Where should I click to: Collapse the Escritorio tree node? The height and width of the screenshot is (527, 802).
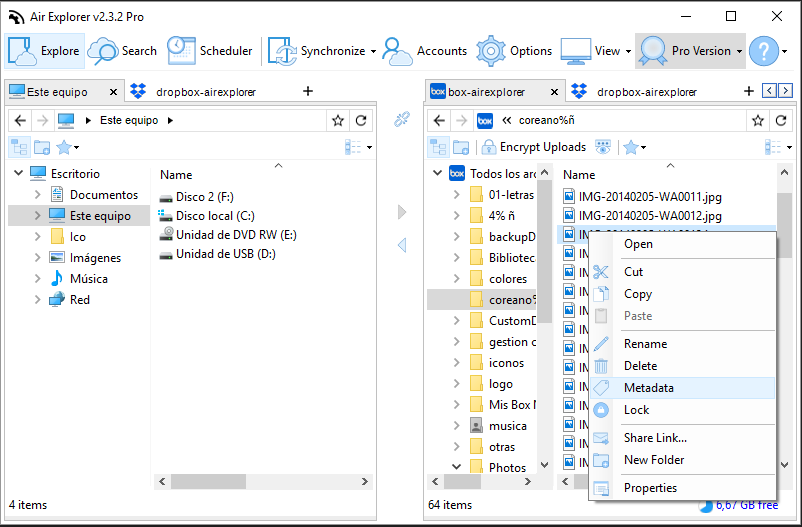pos(18,173)
